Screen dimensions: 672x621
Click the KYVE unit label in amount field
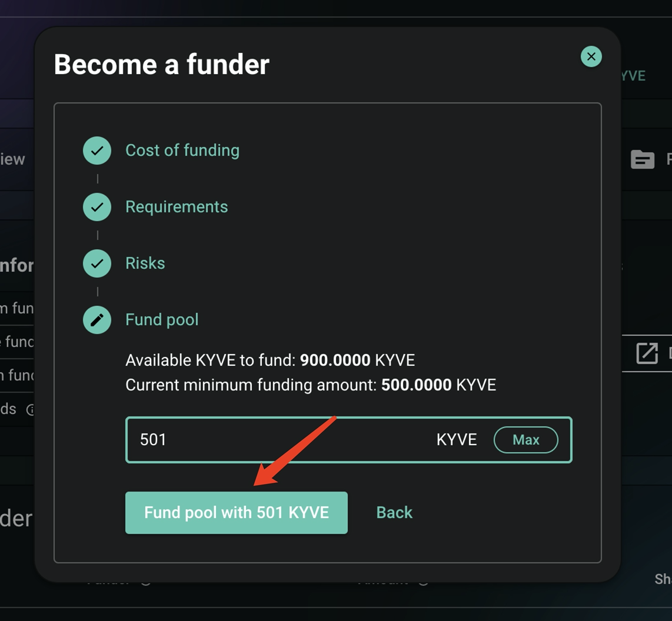click(x=457, y=440)
